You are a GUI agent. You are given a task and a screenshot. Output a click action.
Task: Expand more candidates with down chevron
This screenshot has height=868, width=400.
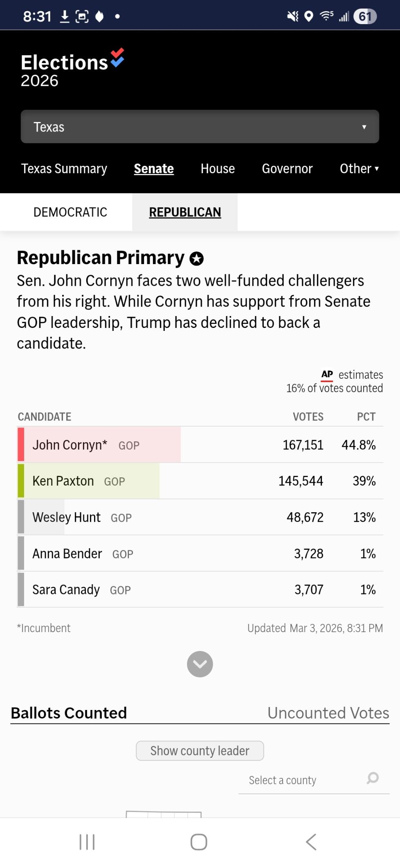coord(200,664)
